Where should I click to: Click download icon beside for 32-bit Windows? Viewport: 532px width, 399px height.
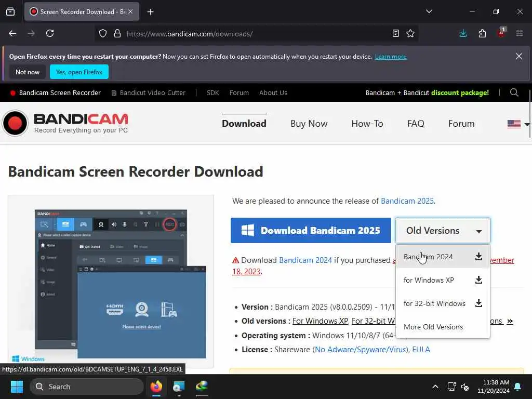(x=478, y=303)
